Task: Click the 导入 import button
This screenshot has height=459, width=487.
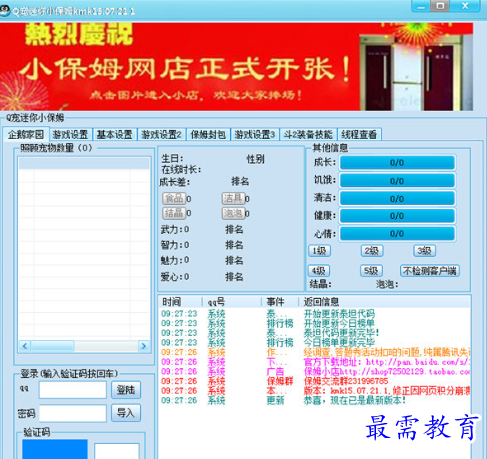Action: 126,413
